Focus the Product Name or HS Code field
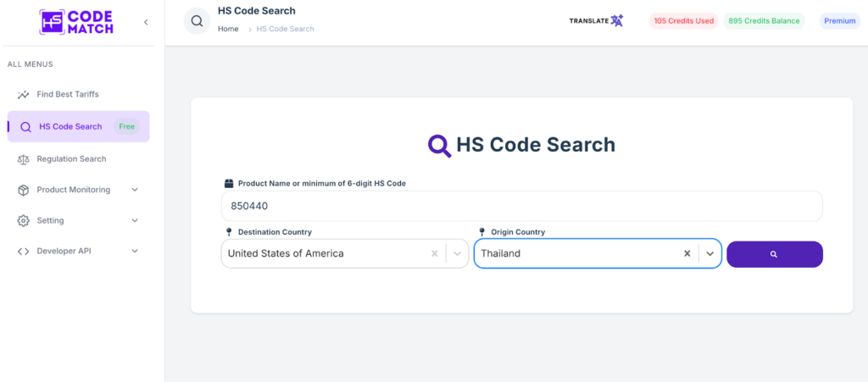The height and width of the screenshot is (382, 868). (521, 206)
